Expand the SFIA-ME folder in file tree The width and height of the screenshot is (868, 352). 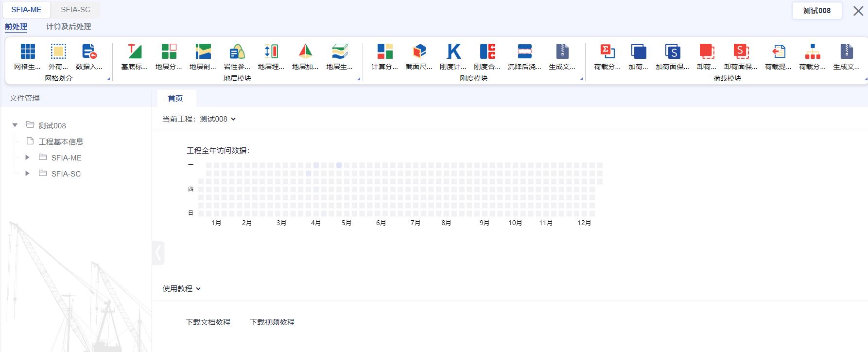27,158
